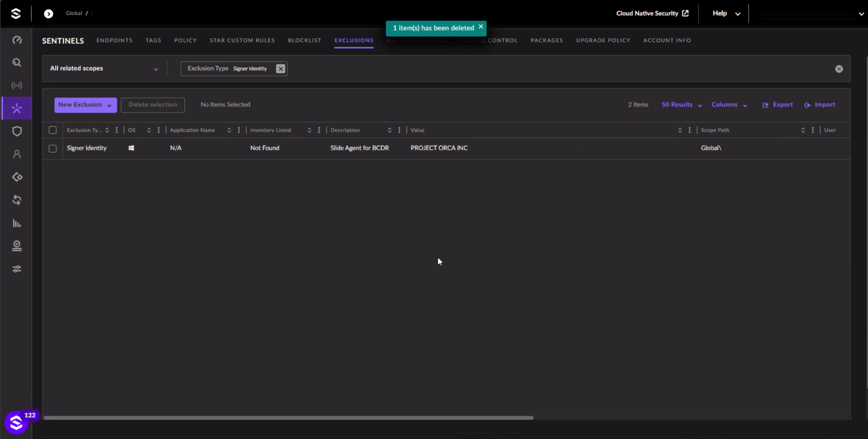The height and width of the screenshot is (439, 868).
Task: Dismiss the item deleted notification
Action: click(x=481, y=26)
